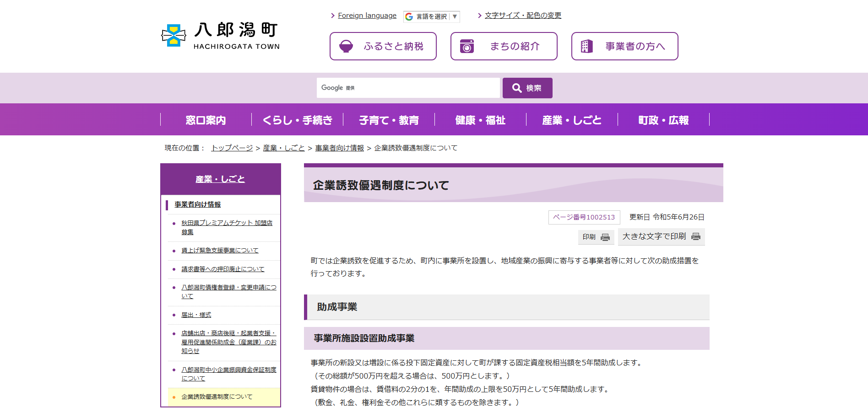Go to トップページ in breadcrumb
Image resolution: width=868 pixels, height=412 pixels.
coord(232,148)
